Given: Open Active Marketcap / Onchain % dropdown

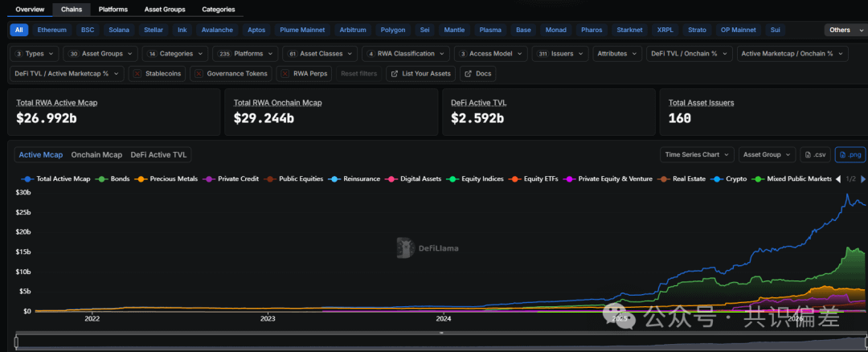Looking at the screenshot, I should [x=792, y=54].
